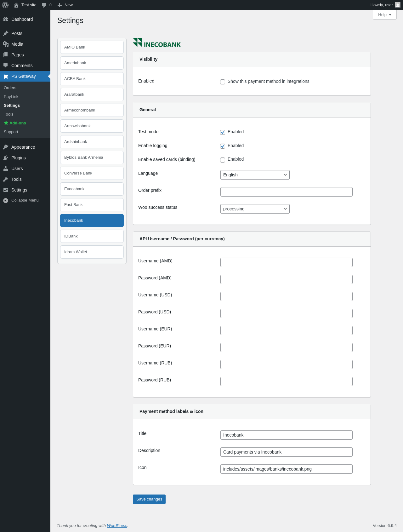This screenshot has height=532, width=403.
Task: Enable Show this payment method in integrations
Action: coord(223,82)
